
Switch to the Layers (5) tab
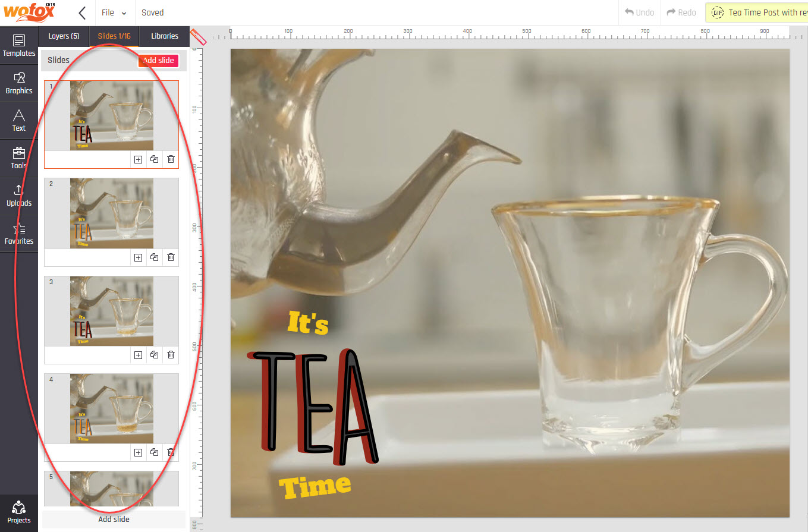click(x=64, y=36)
